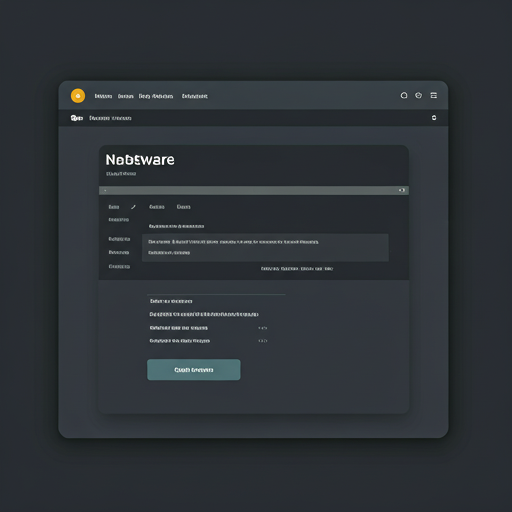
Task: Open the link text below the highlighted box
Action: click(x=297, y=269)
